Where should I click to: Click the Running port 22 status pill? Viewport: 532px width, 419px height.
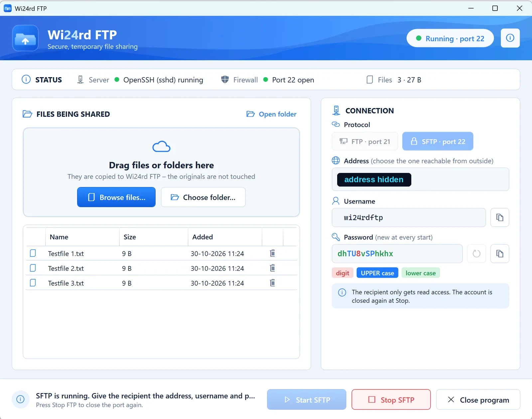(450, 38)
